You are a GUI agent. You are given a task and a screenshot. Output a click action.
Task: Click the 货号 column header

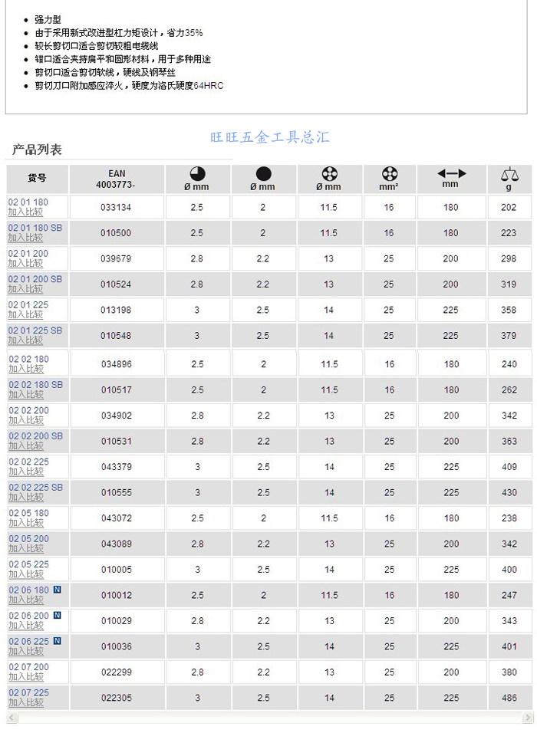37,179
